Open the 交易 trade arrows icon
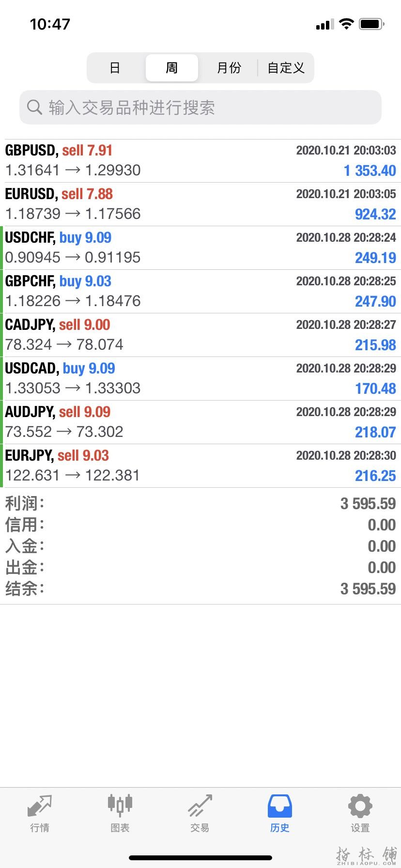Image resolution: width=401 pixels, height=868 pixels. [x=200, y=806]
